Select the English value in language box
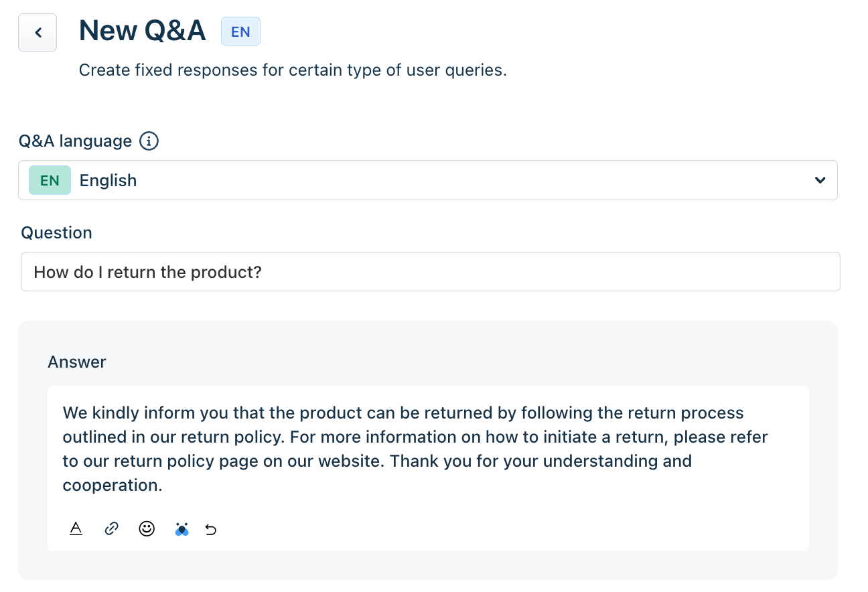The width and height of the screenshot is (868, 592). tap(108, 180)
